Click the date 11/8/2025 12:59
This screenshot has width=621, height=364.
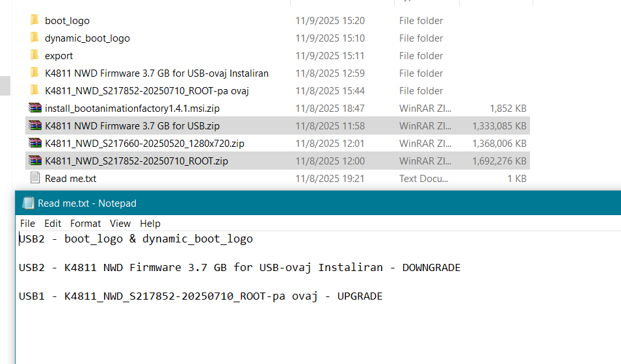tap(330, 73)
